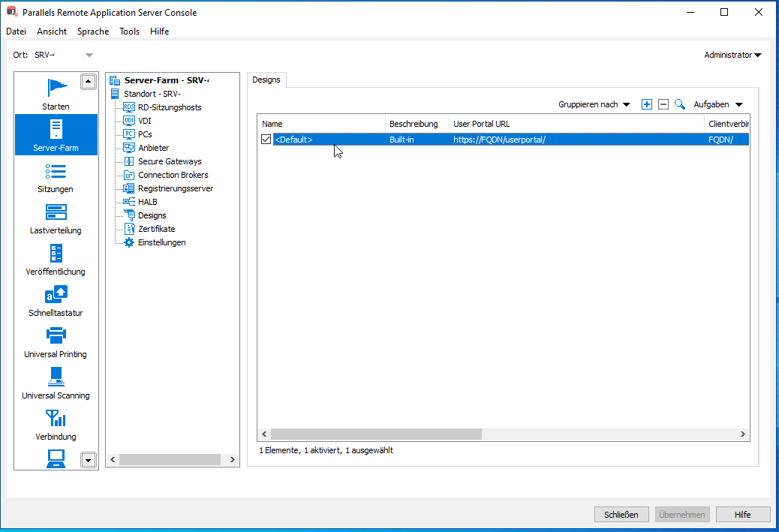The height and width of the screenshot is (532, 779).
Task: Click the VDI tree icon
Action: click(x=128, y=120)
